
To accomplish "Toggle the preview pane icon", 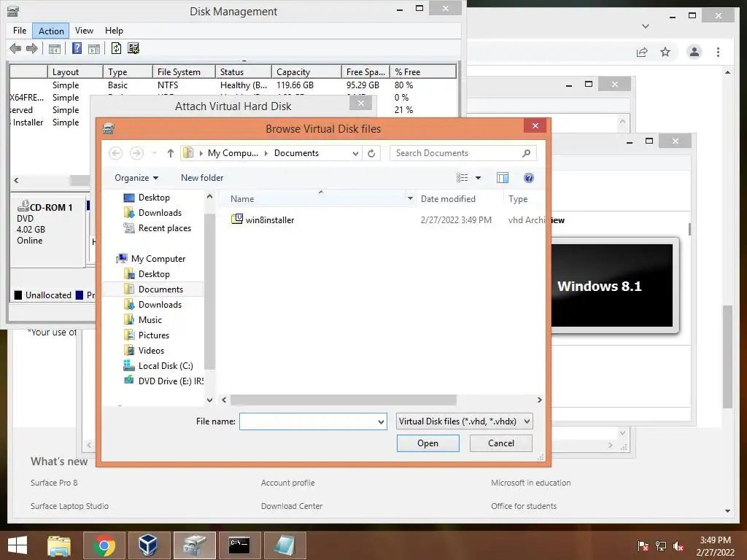I will 503,178.
